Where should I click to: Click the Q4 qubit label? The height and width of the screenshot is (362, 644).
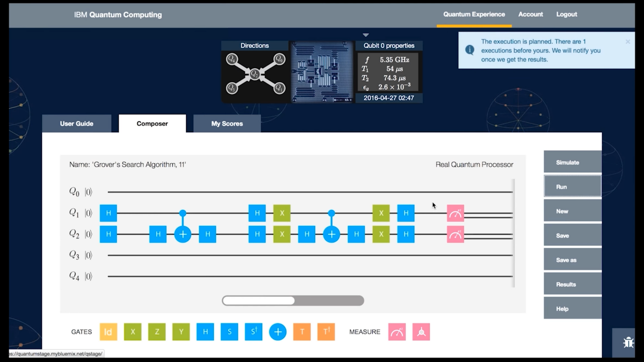click(74, 276)
